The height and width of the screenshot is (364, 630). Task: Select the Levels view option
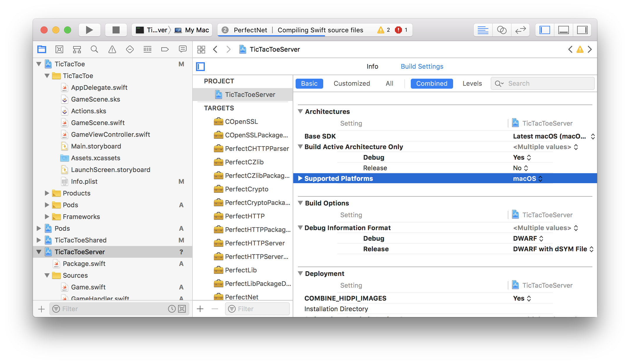472,83
